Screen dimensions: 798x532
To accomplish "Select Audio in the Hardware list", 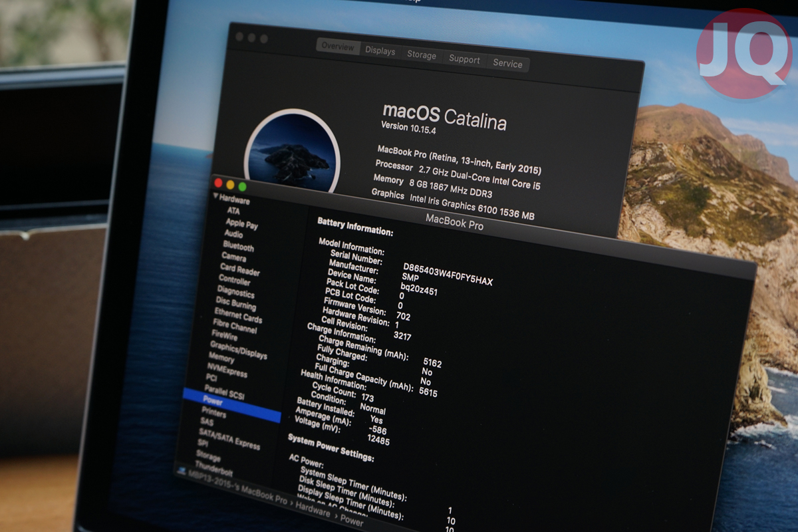I will [x=234, y=234].
